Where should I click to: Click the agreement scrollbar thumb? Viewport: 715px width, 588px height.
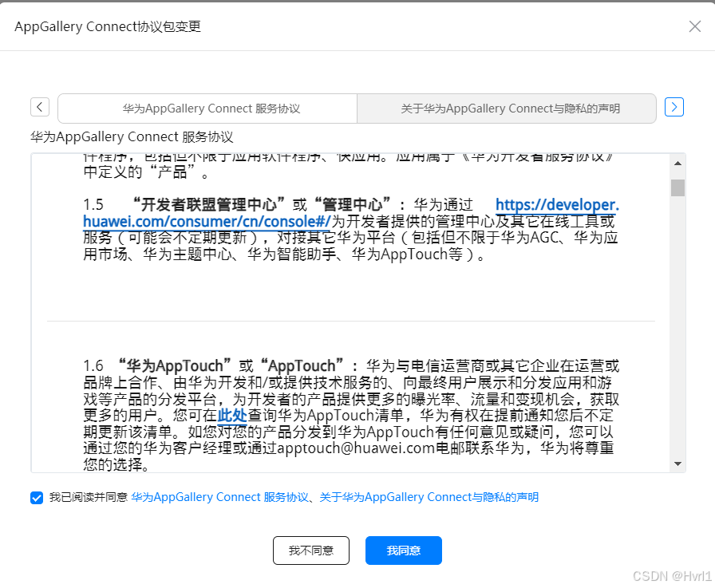[x=678, y=187]
